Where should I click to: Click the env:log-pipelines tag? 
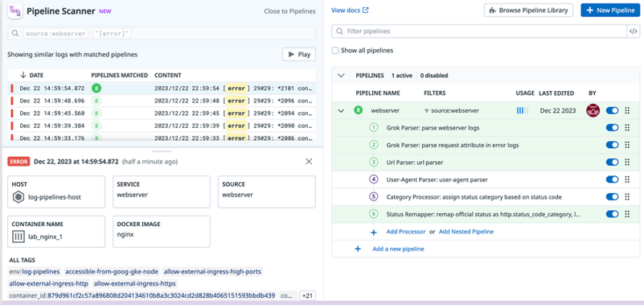point(35,272)
